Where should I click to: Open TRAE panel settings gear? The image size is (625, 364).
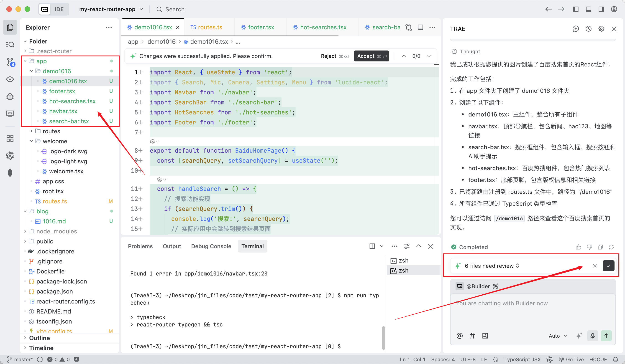601,29
